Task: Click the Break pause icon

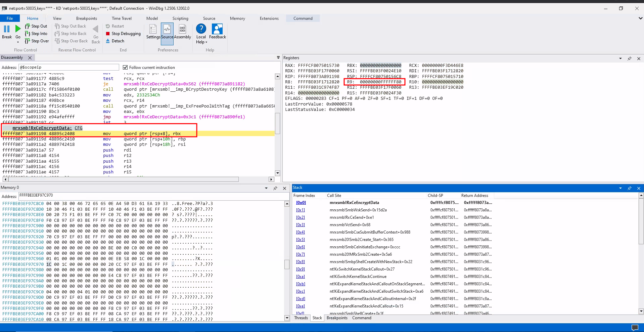Action: (7, 29)
